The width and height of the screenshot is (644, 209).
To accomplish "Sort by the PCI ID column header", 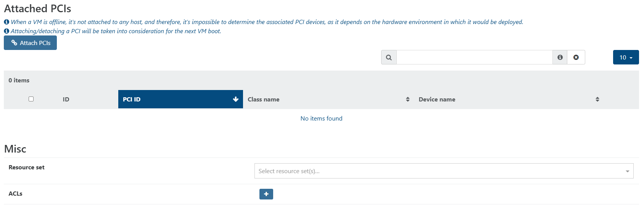I will point(132,100).
